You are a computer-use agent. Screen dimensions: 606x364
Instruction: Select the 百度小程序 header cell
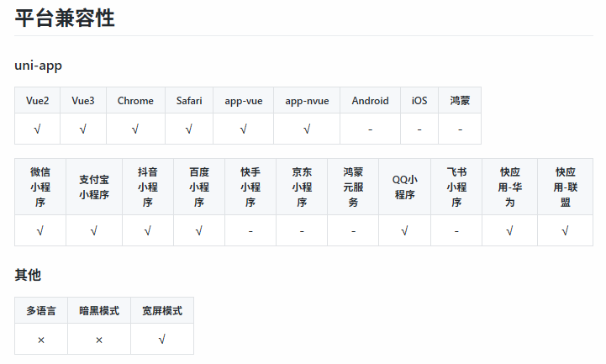click(199, 187)
